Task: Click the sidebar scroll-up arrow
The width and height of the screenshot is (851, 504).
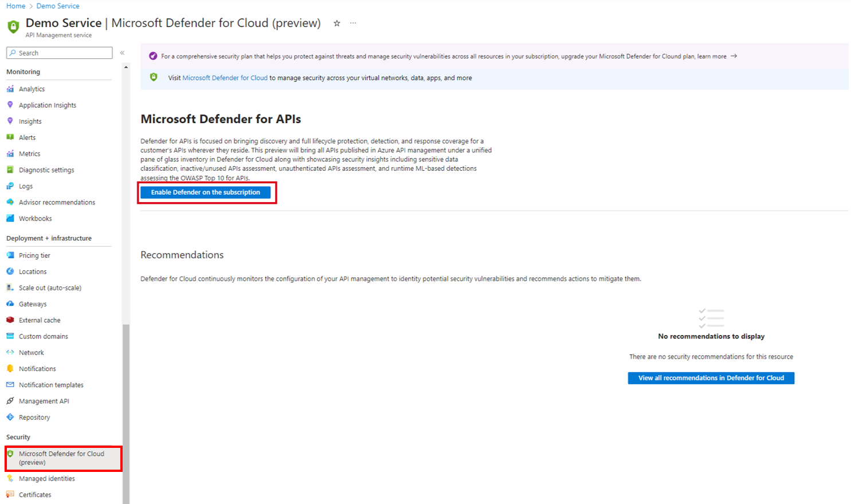Action: pyautogui.click(x=126, y=68)
